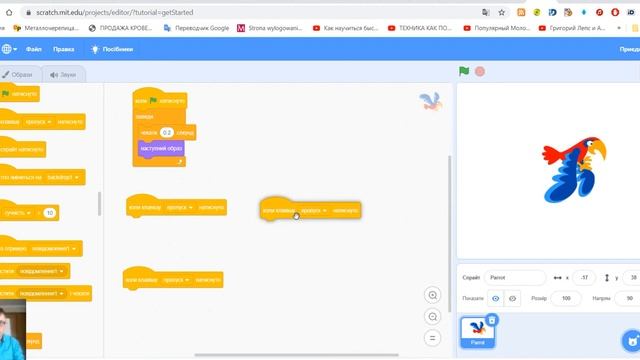
Task: Click the padlock site info icon
Action: [28, 13]
